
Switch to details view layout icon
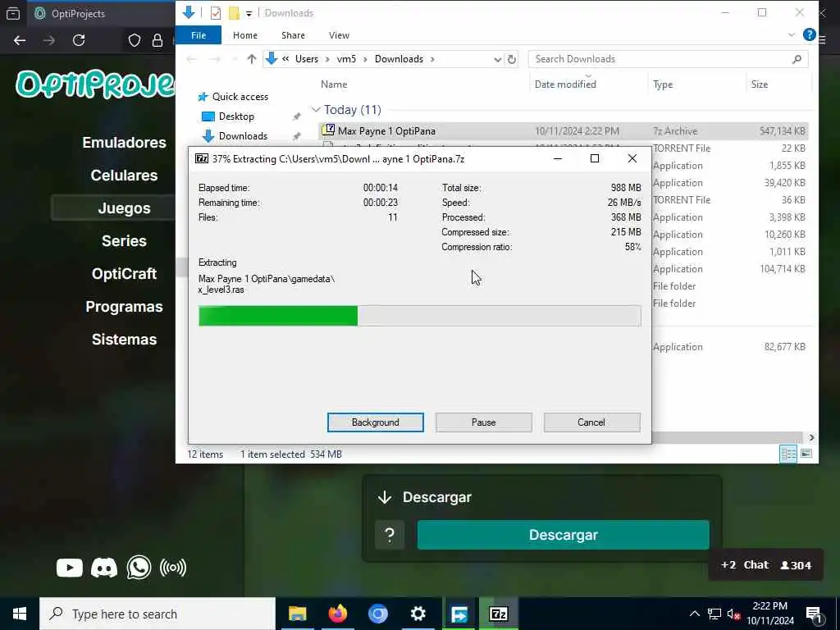click(788, 454)
